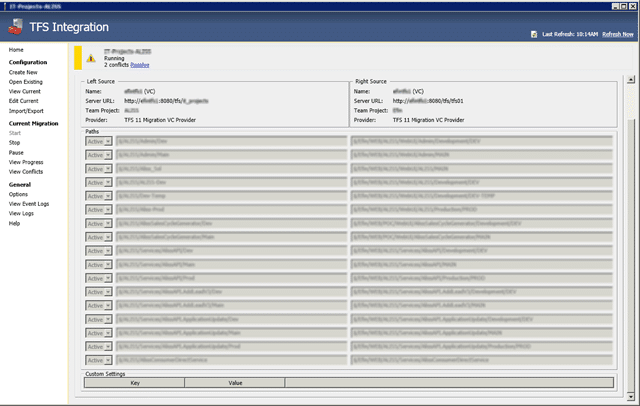Viewport: 640px width, 406px height.
Task: Go to Home in the sidebar
Action: [x=16, y=50]
